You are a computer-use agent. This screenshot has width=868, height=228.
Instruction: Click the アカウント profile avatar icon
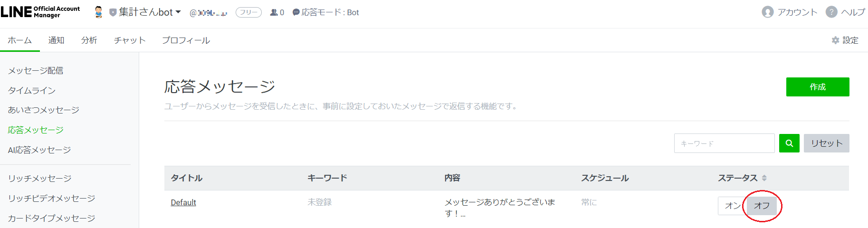[x=768, y=12]
